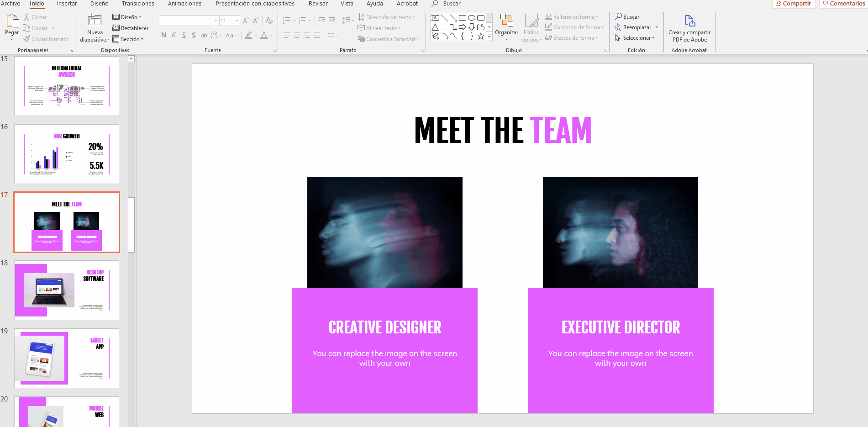Switch to the Animaciones tab

point(184,4)
